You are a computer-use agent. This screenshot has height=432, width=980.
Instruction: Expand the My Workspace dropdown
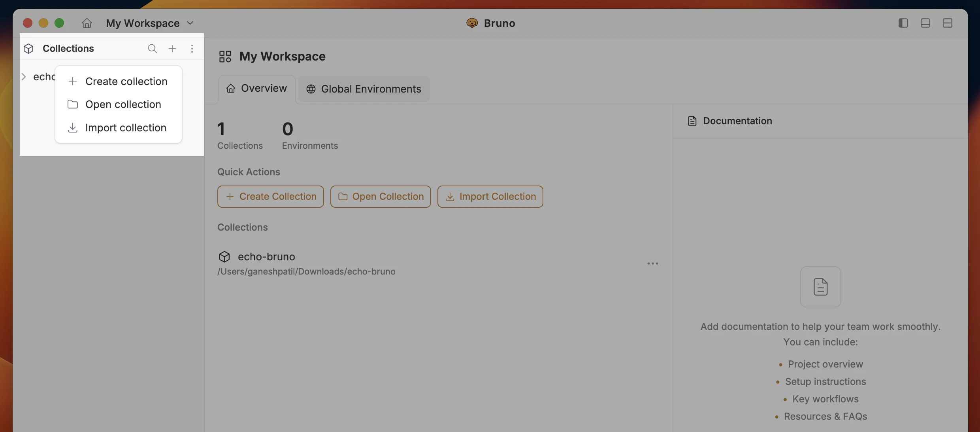190,23
